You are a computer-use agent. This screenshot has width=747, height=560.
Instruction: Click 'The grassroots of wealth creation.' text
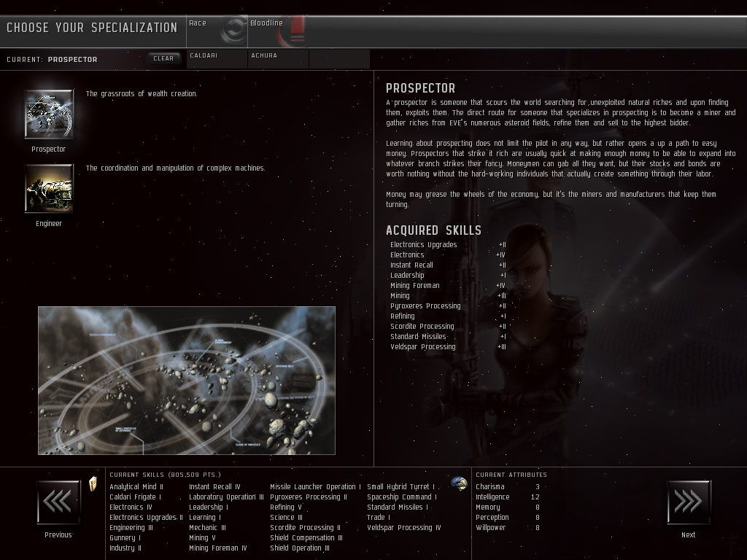[x=142, y=94]
